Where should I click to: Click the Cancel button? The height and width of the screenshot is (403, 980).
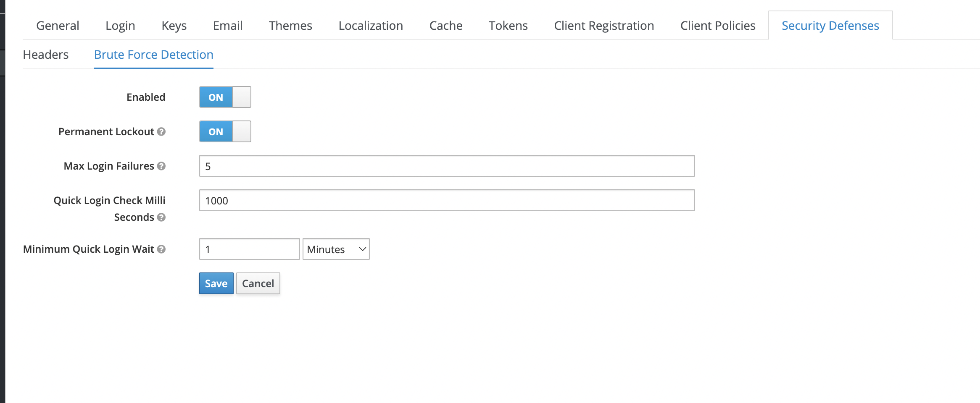(x=258, y=283)
